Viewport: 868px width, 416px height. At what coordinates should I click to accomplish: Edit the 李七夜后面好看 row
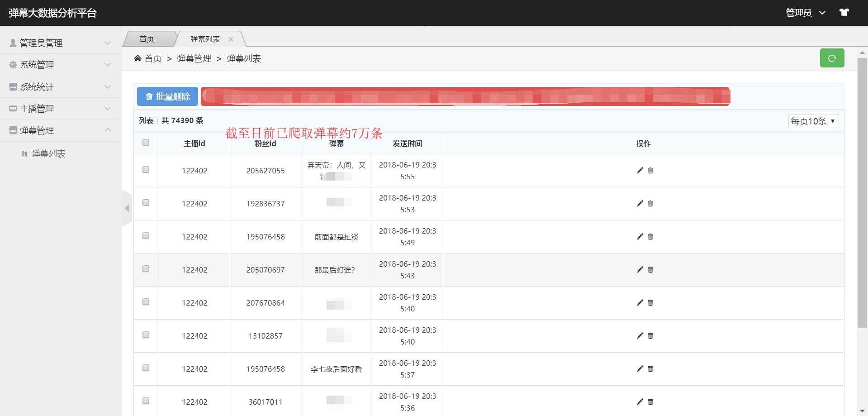click(640, 369)
